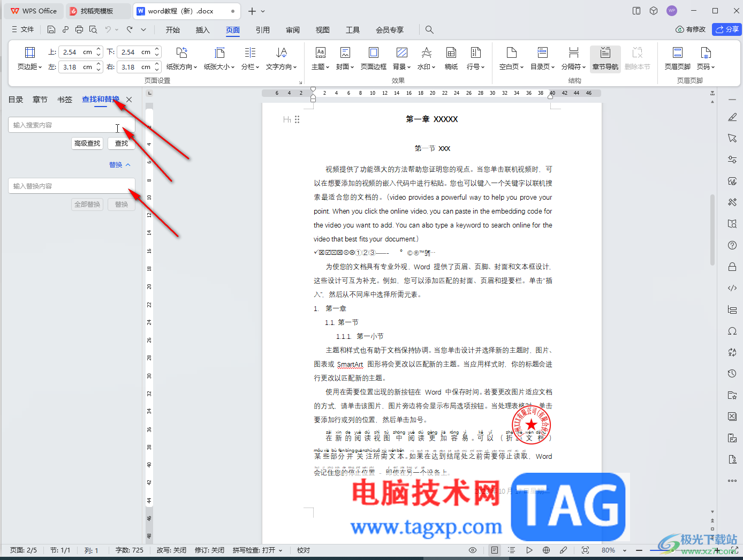Click in the 输入替换内容 replace field
Image resolution: width=743 pixels, height=560 pixels.
click(72, 186)
